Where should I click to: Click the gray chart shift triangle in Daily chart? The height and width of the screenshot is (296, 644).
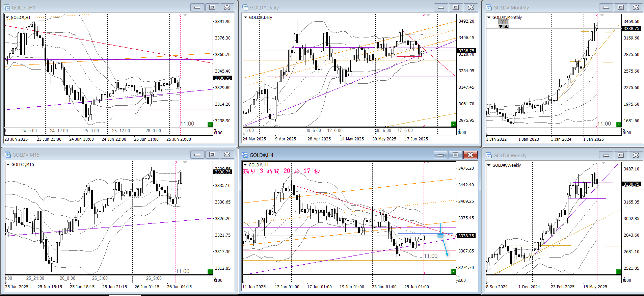[x=429, y=15]
